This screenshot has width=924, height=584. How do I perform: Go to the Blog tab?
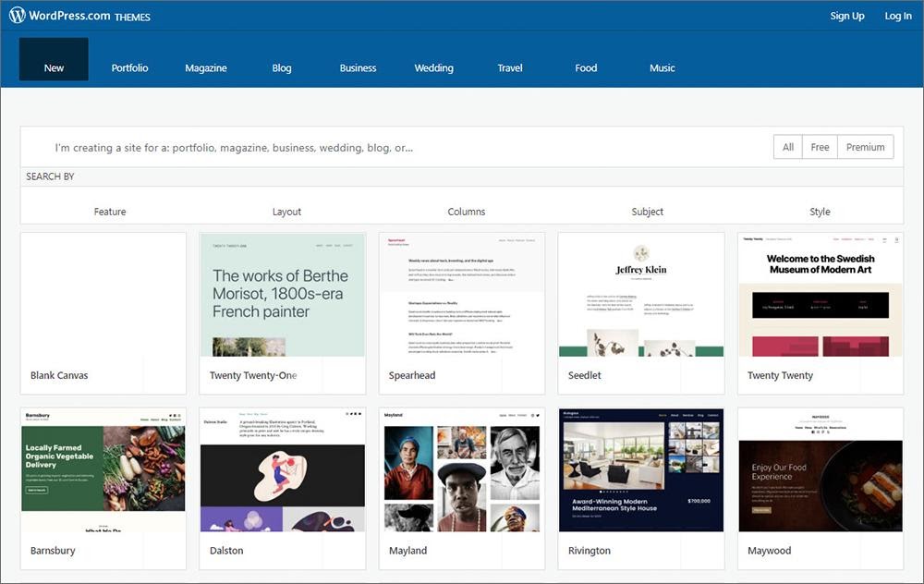[282, 67]
